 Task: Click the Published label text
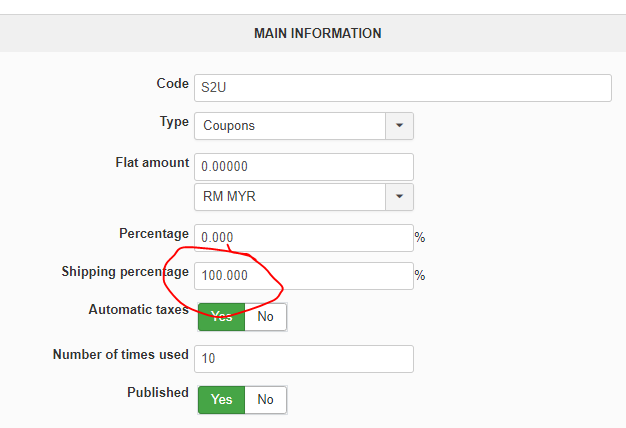[157, 393]
